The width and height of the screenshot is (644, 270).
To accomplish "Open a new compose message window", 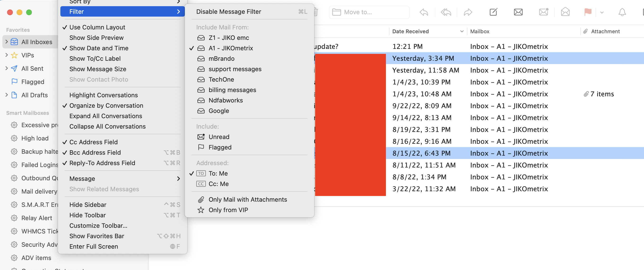I will 493,12.
